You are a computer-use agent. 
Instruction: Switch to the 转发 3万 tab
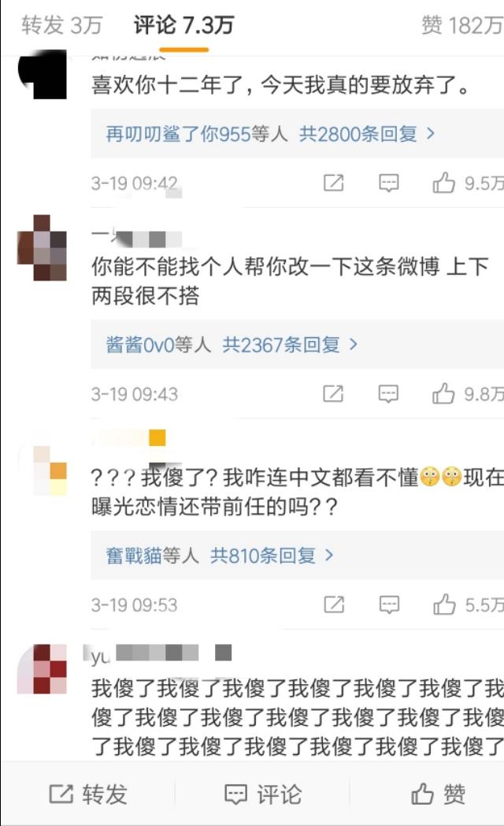coord(61,25)
